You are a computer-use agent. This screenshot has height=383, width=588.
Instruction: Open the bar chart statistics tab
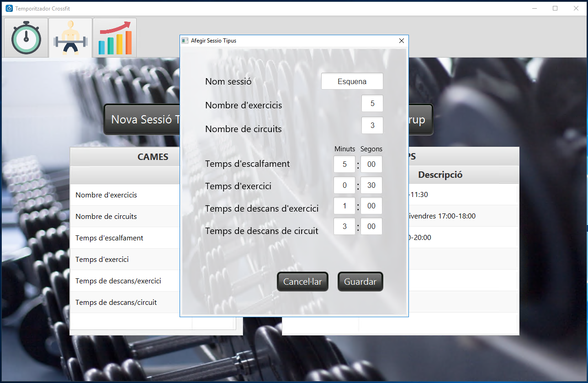(x=115, y=38)
